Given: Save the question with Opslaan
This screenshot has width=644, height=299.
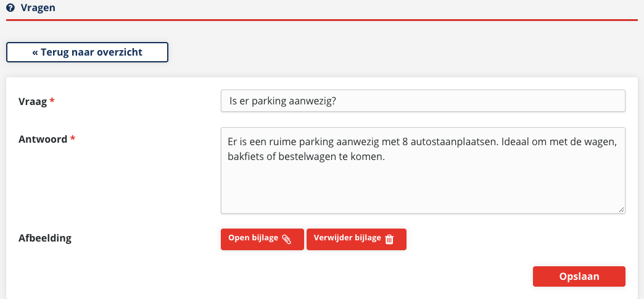Looking at the screenshot, I should click(x=579, y=276).
